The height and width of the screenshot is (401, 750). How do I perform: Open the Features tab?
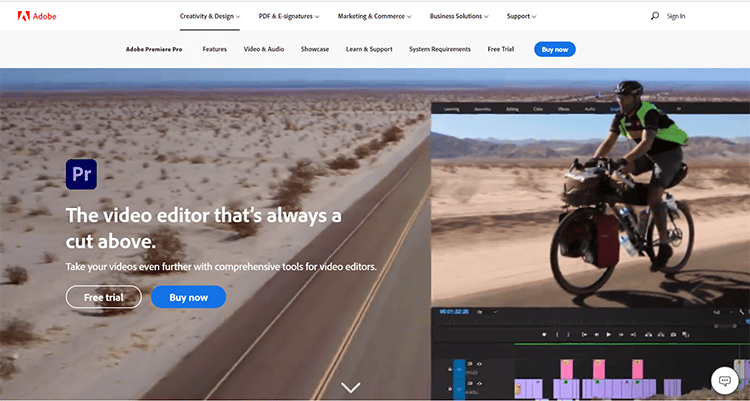tap(215, 49)
